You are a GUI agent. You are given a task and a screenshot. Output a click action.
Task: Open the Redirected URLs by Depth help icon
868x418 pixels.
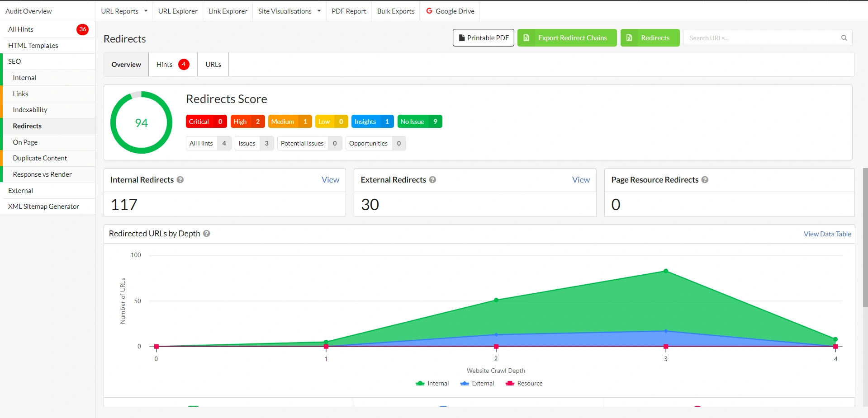(x=207, y=234)
